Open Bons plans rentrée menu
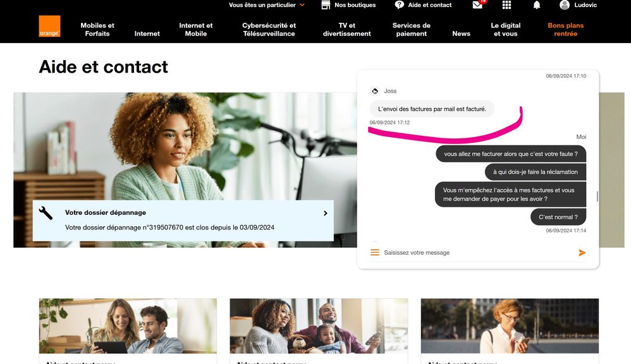Viewport: 631px width, 364px height. pos(565,29)
